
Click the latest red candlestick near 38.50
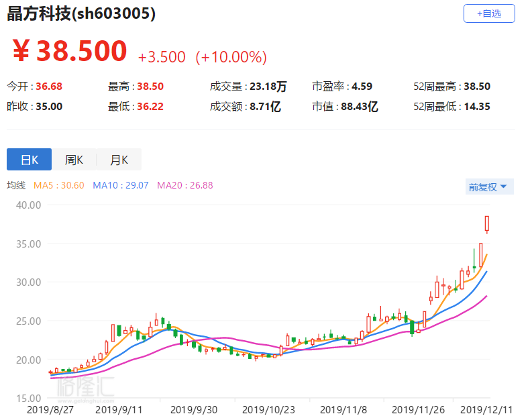(487, 224)
